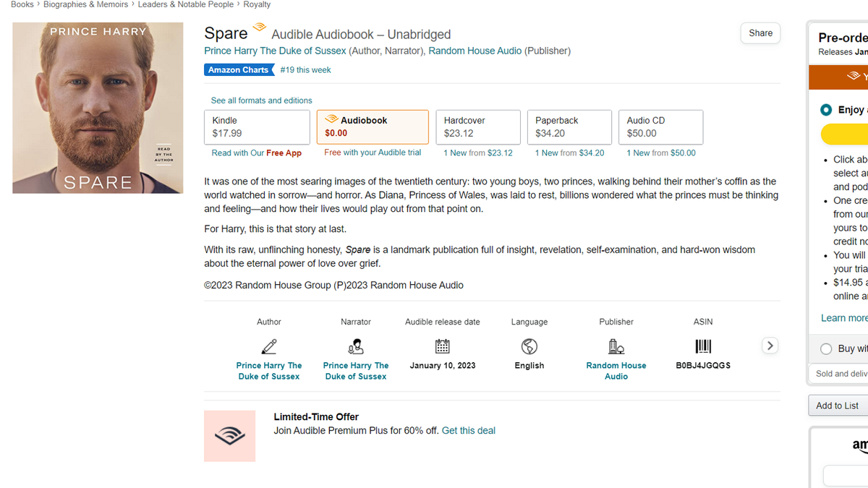Click the Narrator microphone person icon
Viewport: 868px width, 488px height.
click(356, 346)
